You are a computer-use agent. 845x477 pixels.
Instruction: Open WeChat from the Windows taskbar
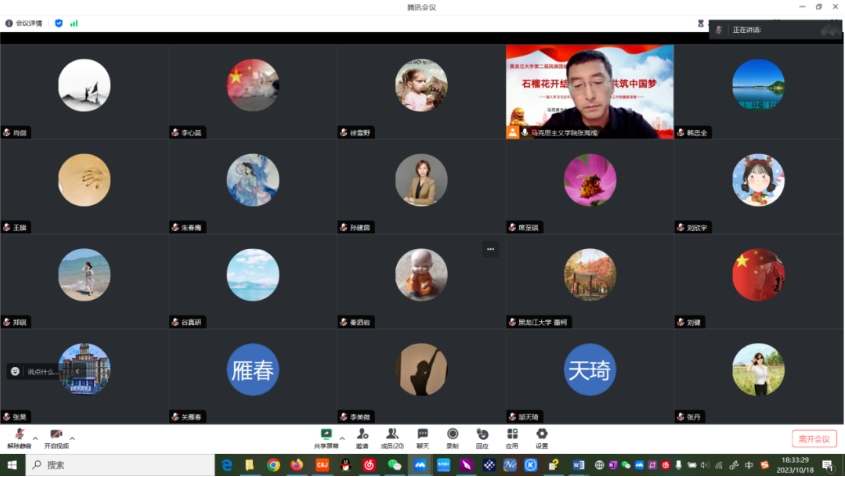coord(394,465)
